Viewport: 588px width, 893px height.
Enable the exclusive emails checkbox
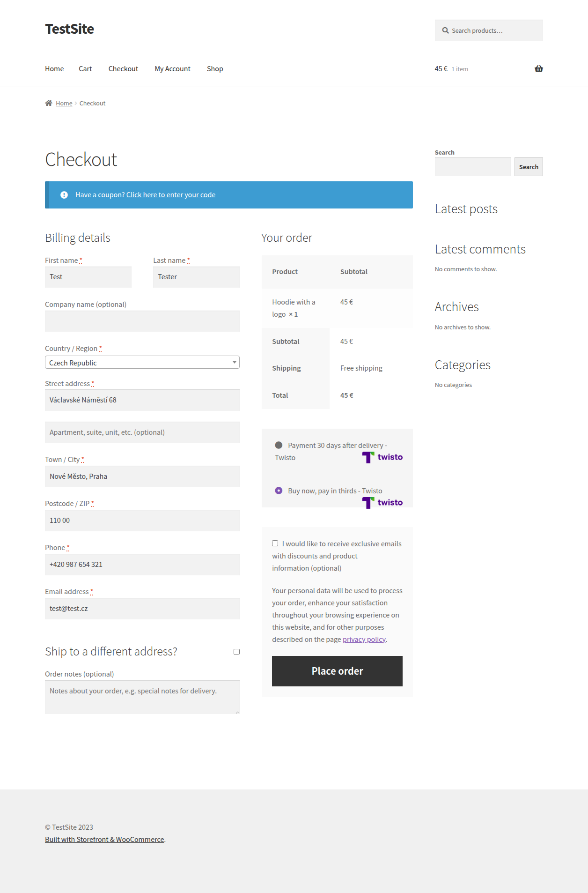[x=275, y=543]
